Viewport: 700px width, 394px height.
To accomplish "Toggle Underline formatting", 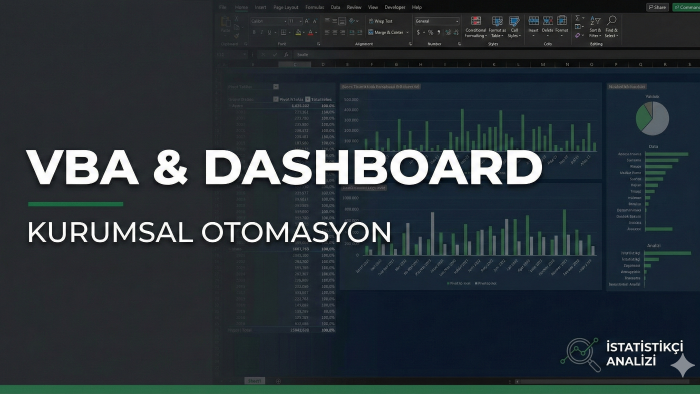I will click(x=269, y=32).
